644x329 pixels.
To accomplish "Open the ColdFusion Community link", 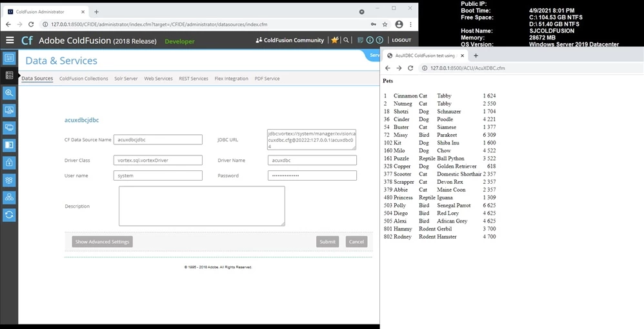I will click(290, 40).
